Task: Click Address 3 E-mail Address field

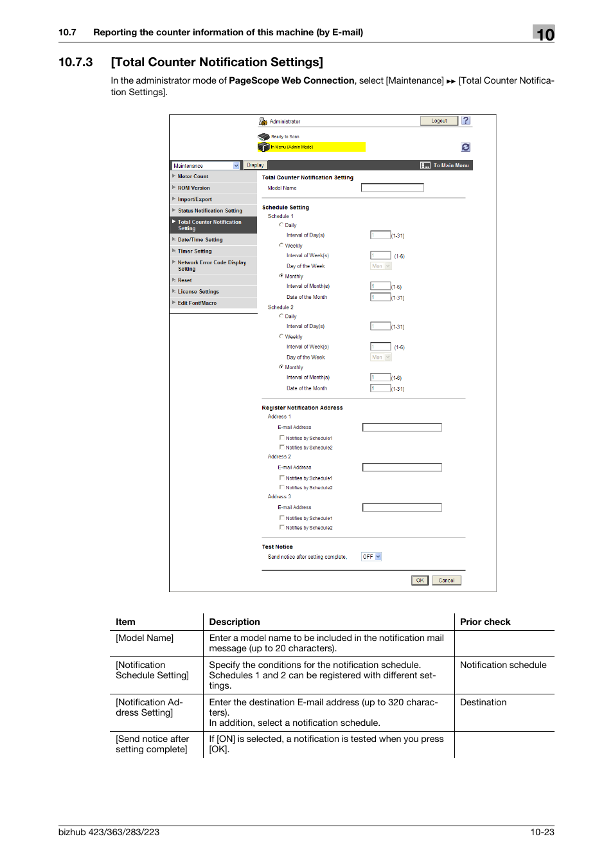Action: (x=402, y=508)
